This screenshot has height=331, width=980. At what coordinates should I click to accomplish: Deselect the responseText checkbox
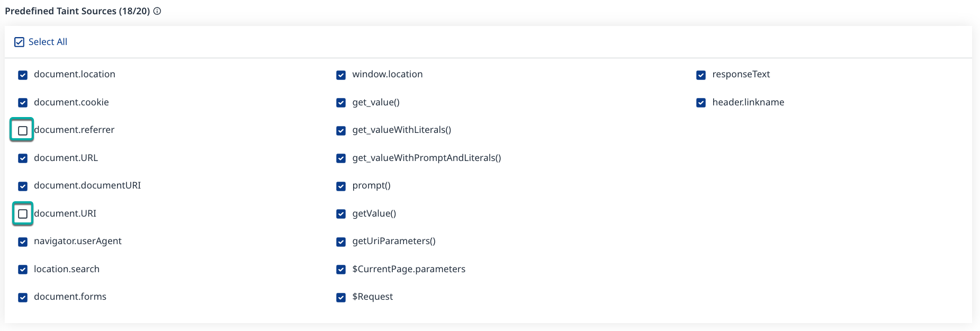[701, 75]
